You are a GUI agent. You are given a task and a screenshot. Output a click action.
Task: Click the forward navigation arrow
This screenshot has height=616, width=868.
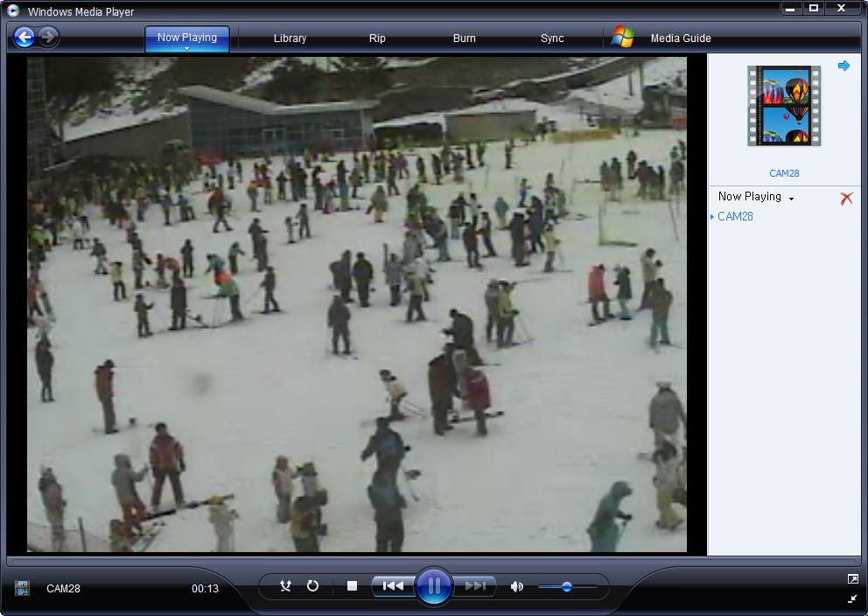[x=49, y=37]
